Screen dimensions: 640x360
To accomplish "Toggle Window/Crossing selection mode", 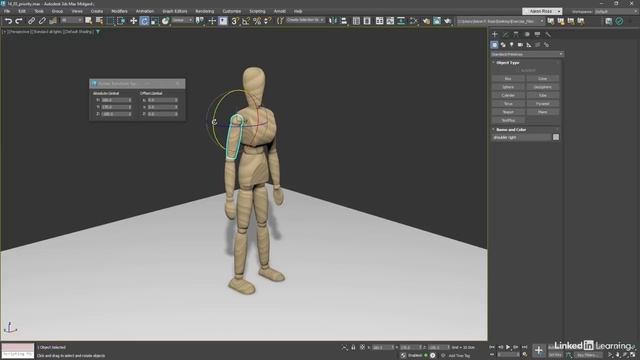I will pyautogui.click(x=121, y=21).
